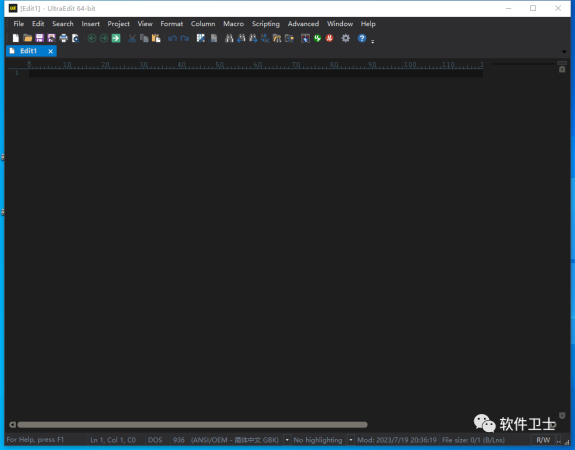575x450 pixels.
Task: Click the green circular toolbar icon
Action: click(318, 38)
